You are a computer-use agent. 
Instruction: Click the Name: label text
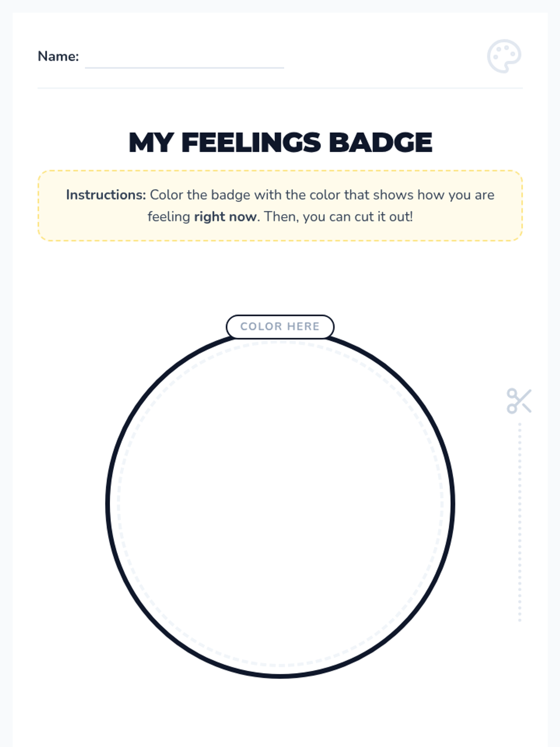coord(58,56)
